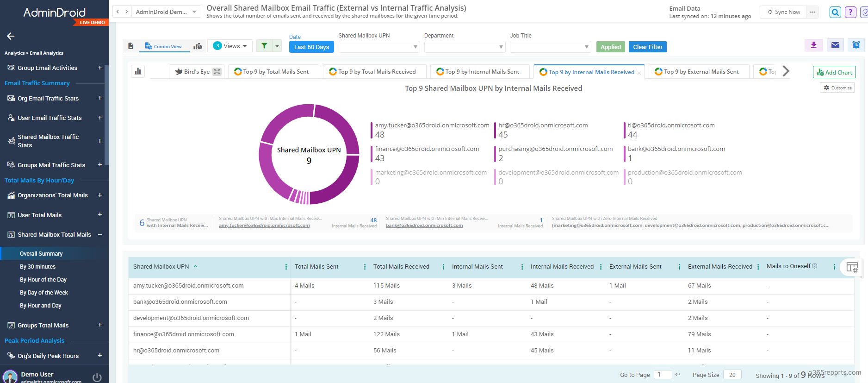Click the column chooser table icon
This screenshot has width=868, height=383.
[x=852, y=267]
